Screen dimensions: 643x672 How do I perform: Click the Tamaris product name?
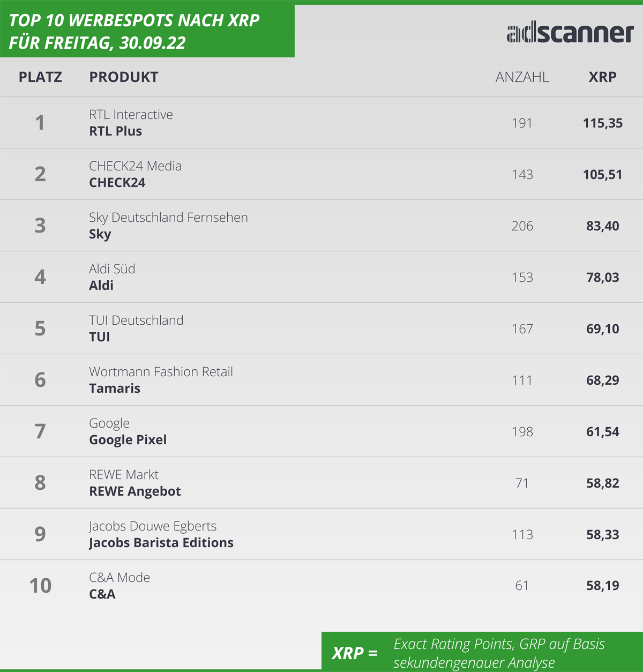click(x=115, y=389)
